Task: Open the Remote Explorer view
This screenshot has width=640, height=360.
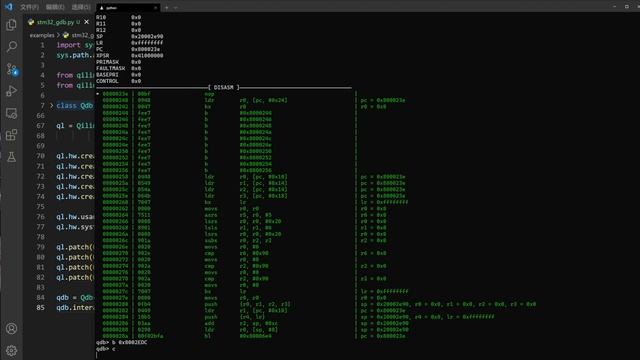Action: point(11,113)
